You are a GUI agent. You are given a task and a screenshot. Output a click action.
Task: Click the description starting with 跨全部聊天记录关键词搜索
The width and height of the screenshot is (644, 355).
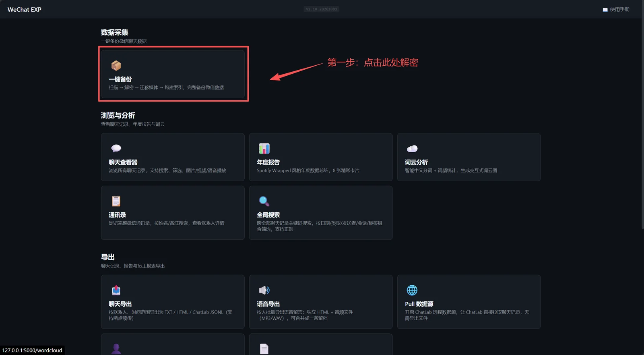coord(320,226)
